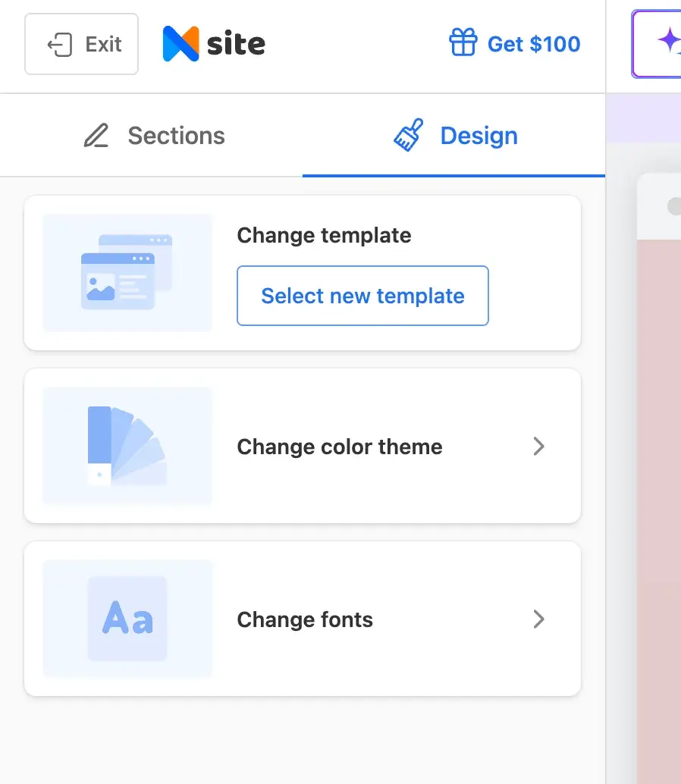The image size is (681, 784).
Task: Click the Change template card
Action: pyautogui.click(x=303, y=273)
